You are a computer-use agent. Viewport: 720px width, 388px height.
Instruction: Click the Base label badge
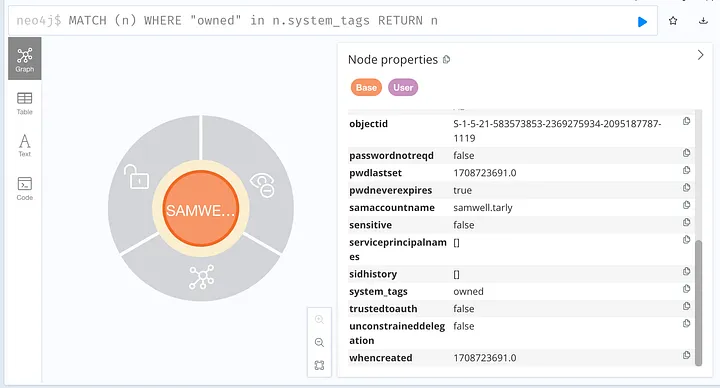pos(366,87)
